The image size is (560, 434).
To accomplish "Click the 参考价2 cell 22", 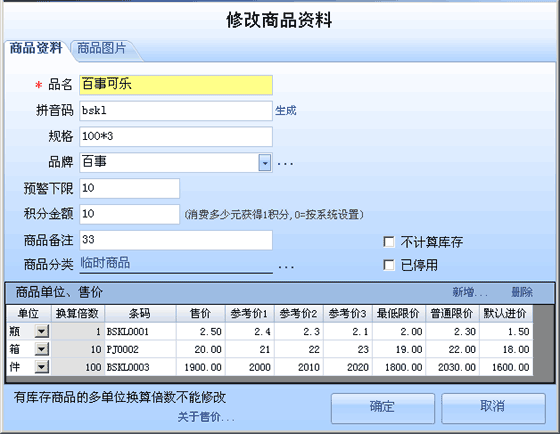I will pyautogui.click(x=299, y=349).
